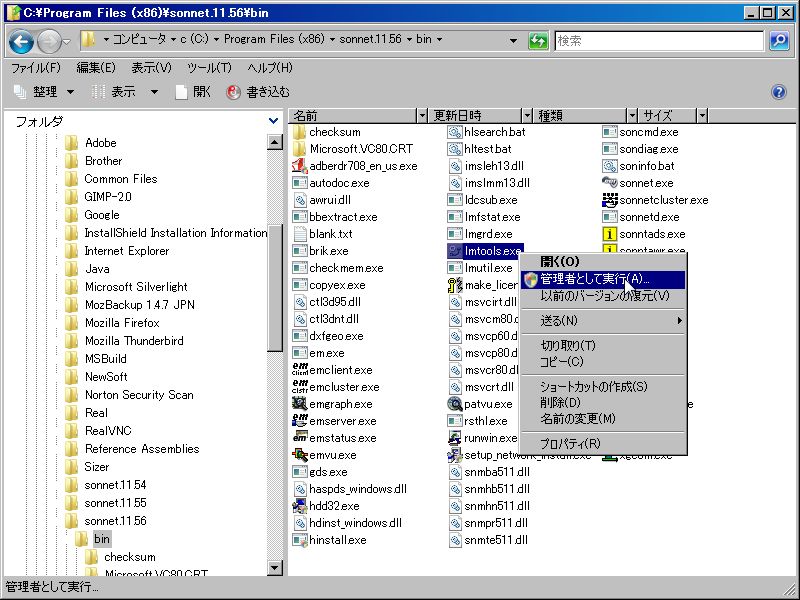The width and height of the screenshot is (800, 600).
Task: Open the 名前 column filter dropdown arrow
Action: click(422, 116)
